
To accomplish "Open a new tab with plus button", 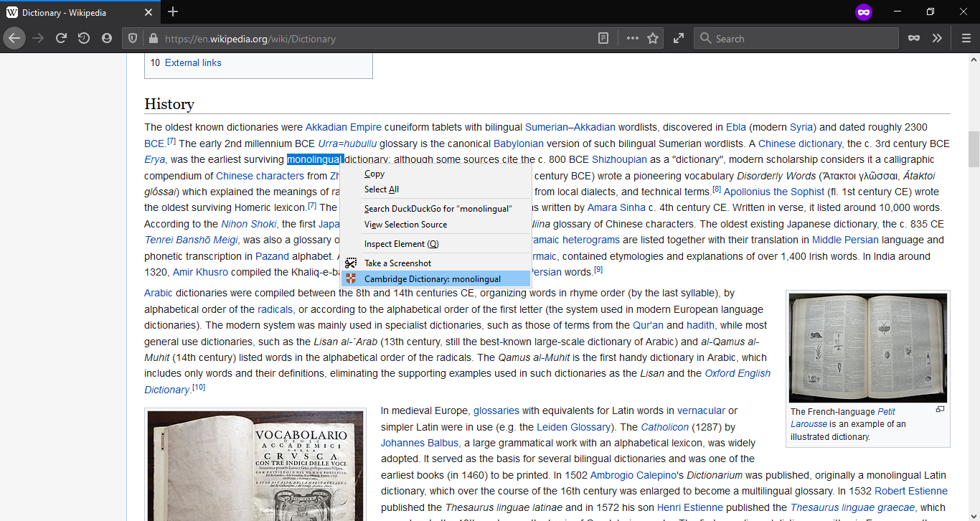I will [x=173, y=12].
